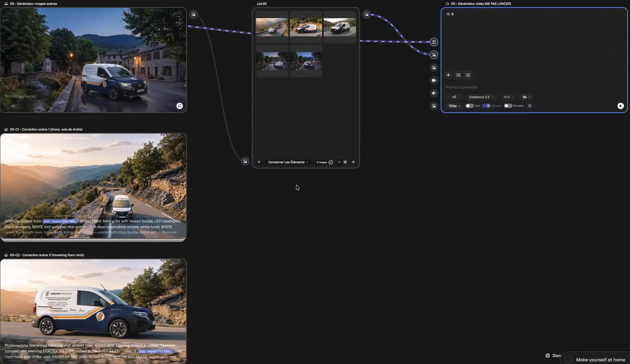Click the list count 5 in the video generator
630x364 pixels.
[x=450, y=14]
